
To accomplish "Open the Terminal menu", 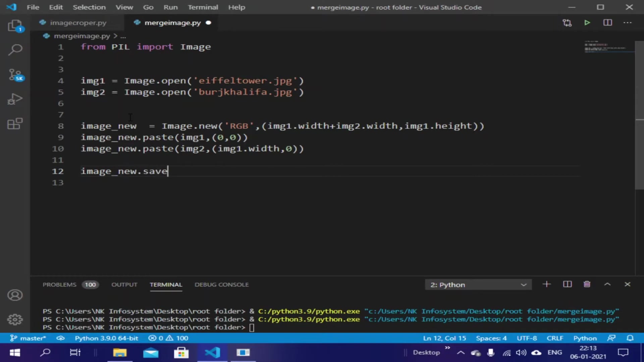I will 203,7.
